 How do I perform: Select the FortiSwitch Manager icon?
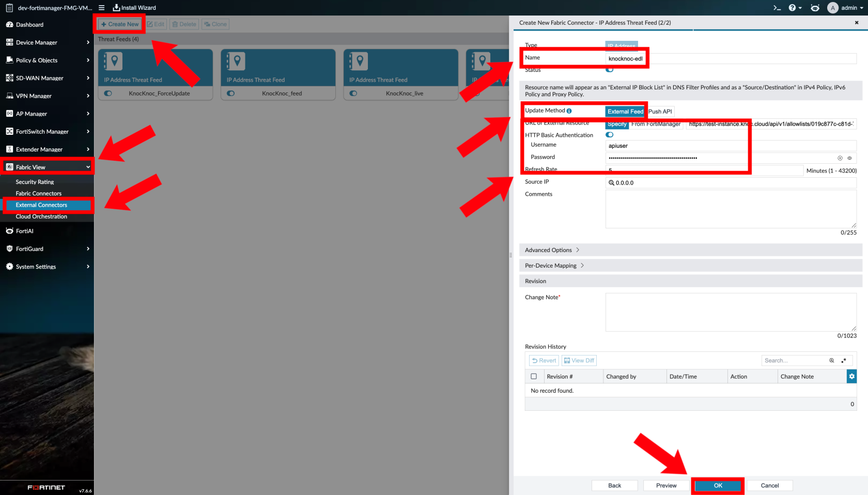tap(10, 131)
